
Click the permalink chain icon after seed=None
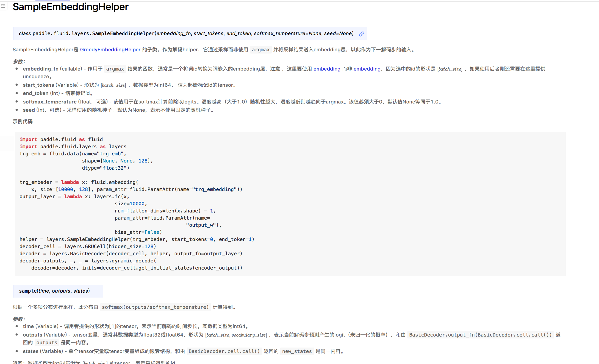pos(362,34)
